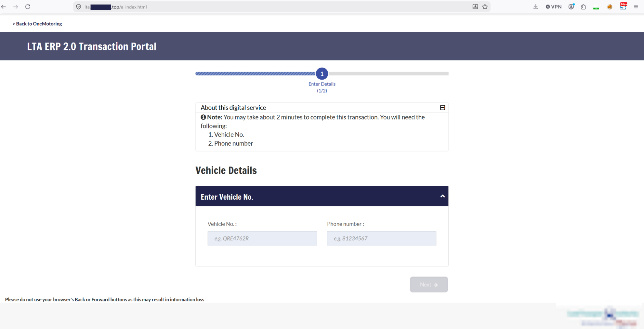Click step 1 circle in progress bar
The height and width of the screenshot is (329, 644).
[x=322, y=74]
